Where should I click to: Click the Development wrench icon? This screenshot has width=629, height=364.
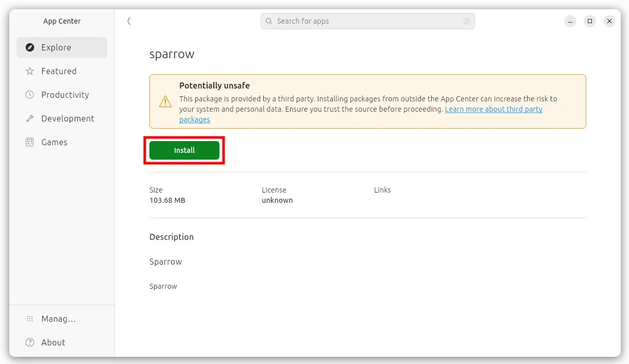[30, 118]
